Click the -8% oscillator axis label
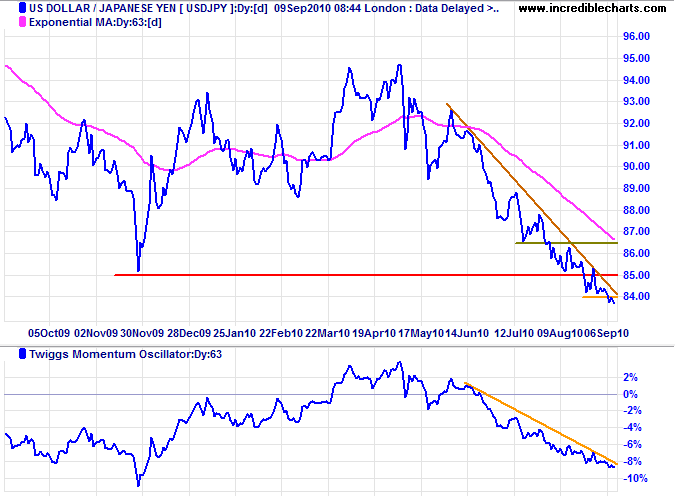The height and width of the screenshot is (500, 675). coord(632,462)
